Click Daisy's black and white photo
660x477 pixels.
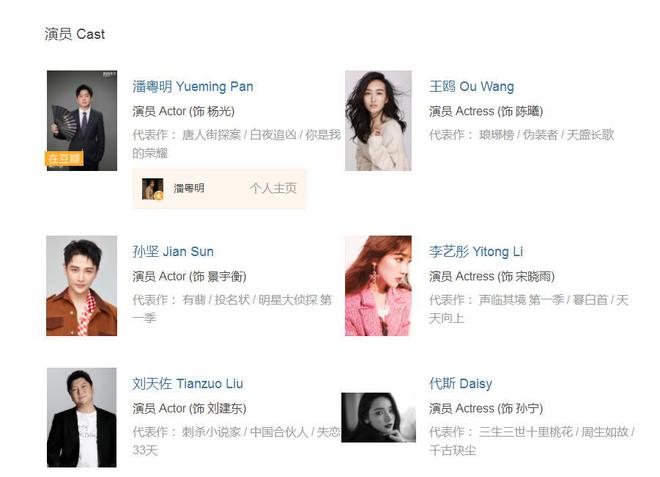point(378,417)
